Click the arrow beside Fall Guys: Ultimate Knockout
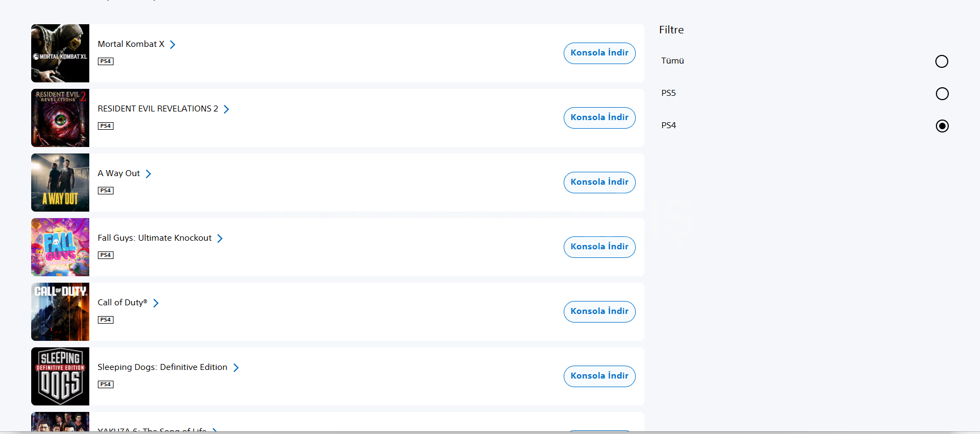Screen dimensions: 980x434 (x=220, y=239)
